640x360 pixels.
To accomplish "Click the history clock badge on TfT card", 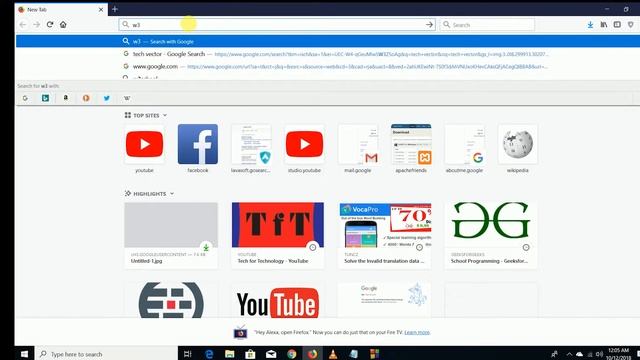I will click(313, 247).
